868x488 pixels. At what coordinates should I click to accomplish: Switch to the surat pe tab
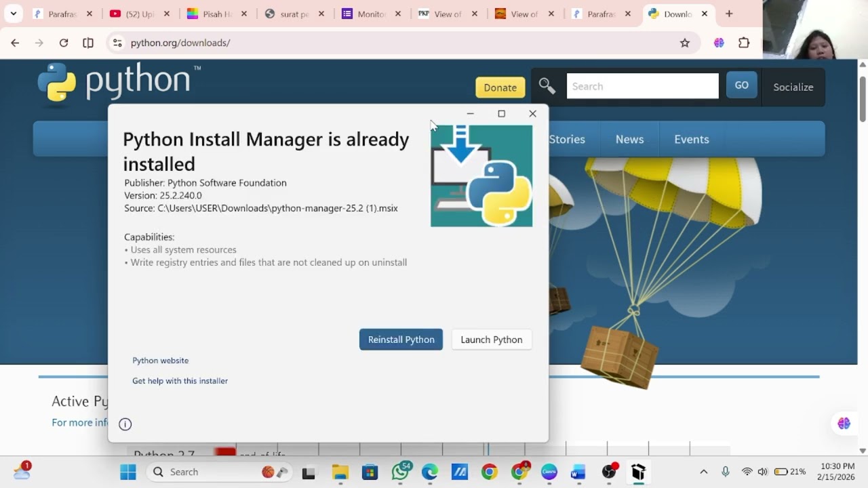pos(294,14)
